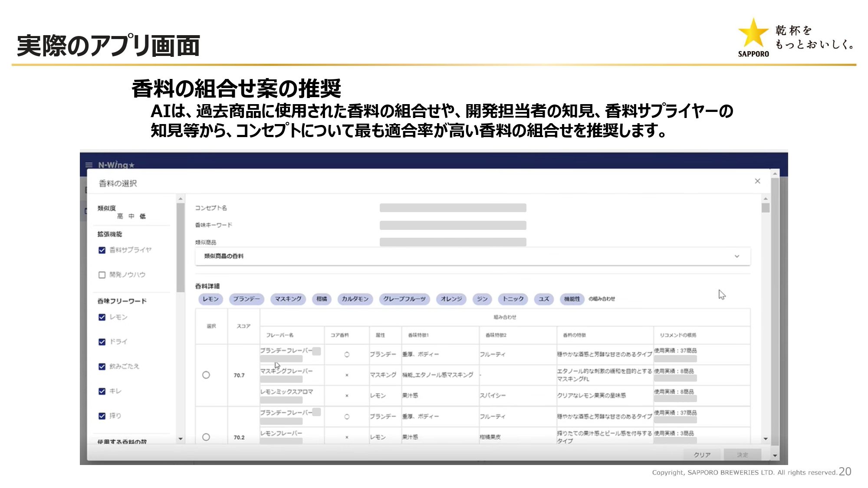
Task: Uncheck the ドライ keyword checkbox
Action: coord(102,342)
